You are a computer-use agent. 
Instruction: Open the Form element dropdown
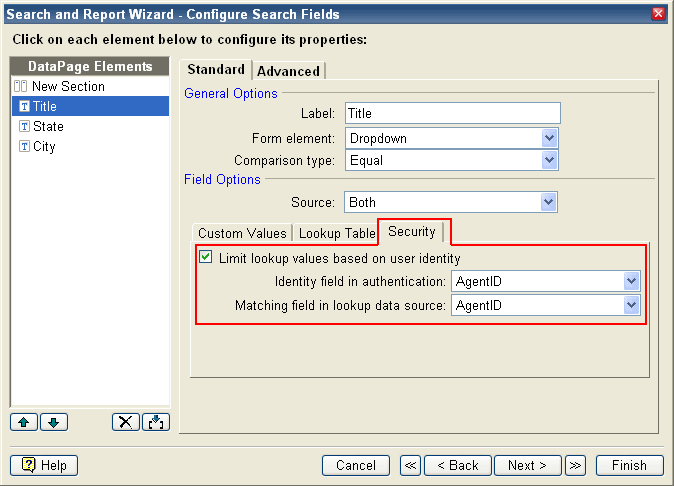coord(549,138)
